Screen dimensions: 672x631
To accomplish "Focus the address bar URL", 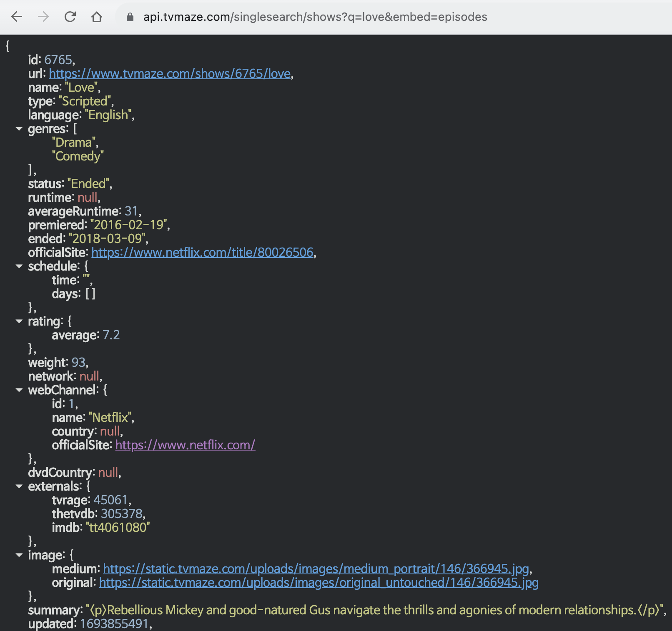I will (315, 17).
